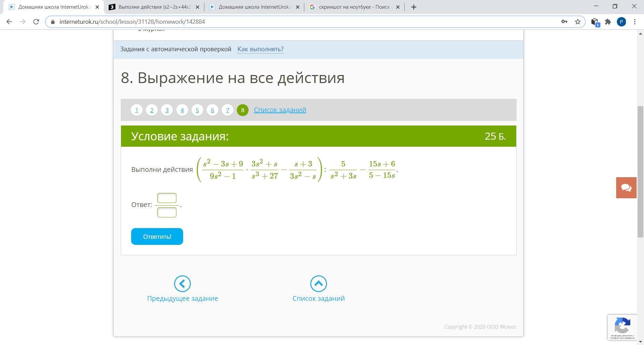644x345 pixels.
Task: Open saved passwords key icon
Action: [x=564, y=22]
